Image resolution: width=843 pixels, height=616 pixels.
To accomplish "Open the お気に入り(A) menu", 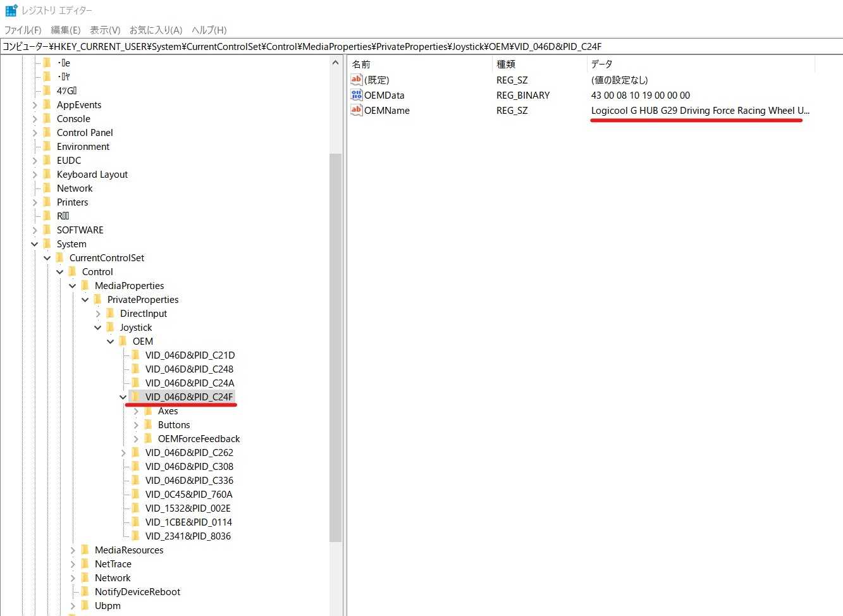I will click(x=156, y=30).
